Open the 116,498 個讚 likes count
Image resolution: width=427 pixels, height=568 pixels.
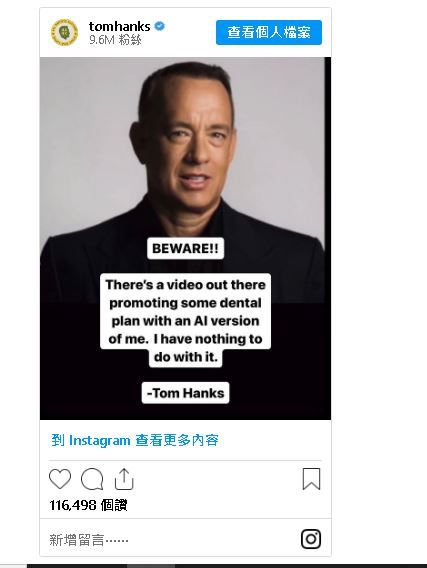click(88, 505)
